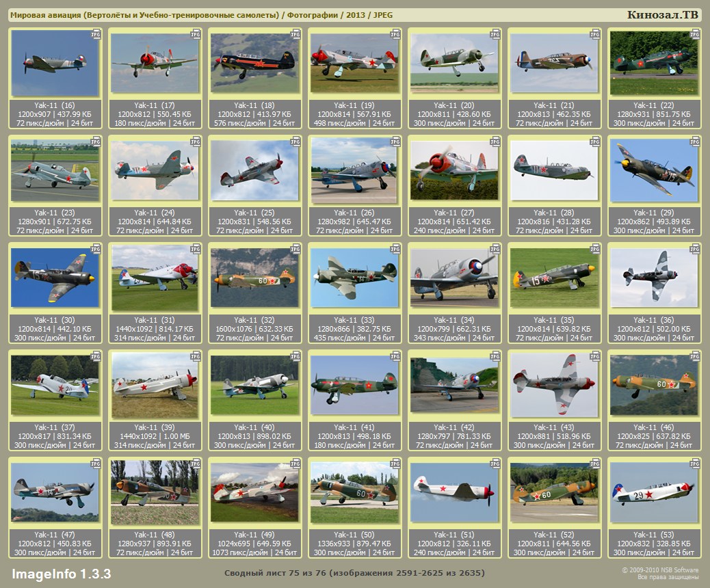Click 1073 пикс/дюйм | 24 бит text

[254, 552]
